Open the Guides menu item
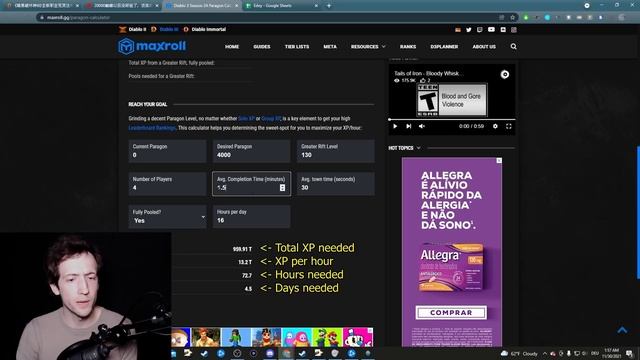Screen dimensions: 640x360 coord(262,47)
